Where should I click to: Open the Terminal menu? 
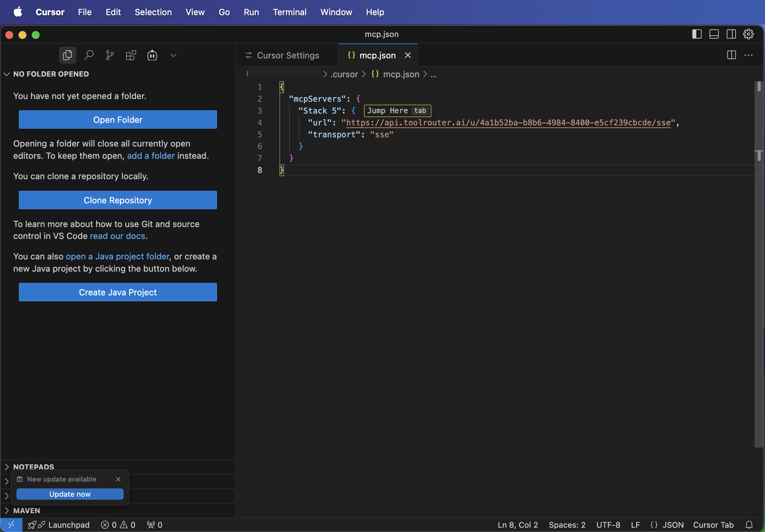(x=290, y=12)
